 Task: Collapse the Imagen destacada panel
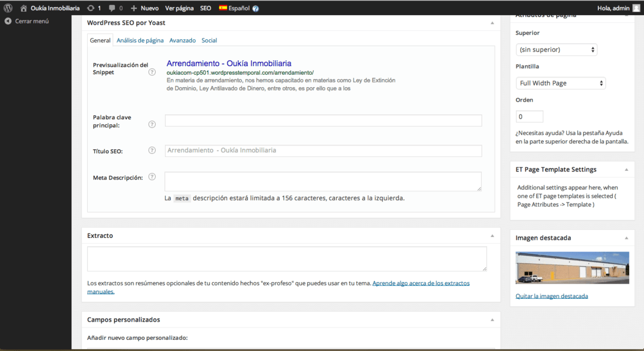(x=626, y=238)
